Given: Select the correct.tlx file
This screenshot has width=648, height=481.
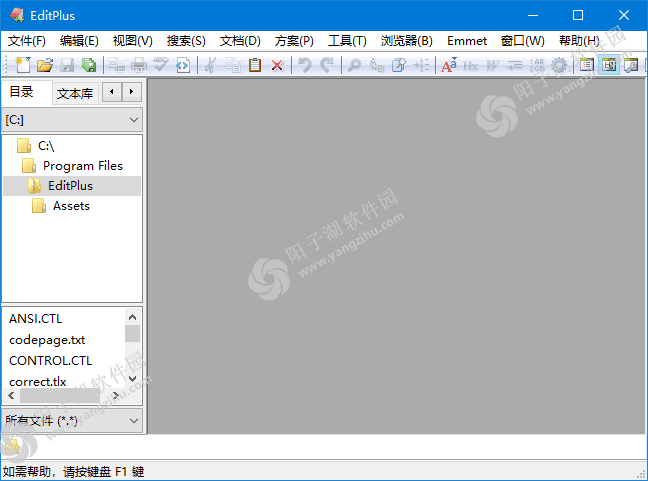Looking at the screenshot, I should click(x=38, y=381).
